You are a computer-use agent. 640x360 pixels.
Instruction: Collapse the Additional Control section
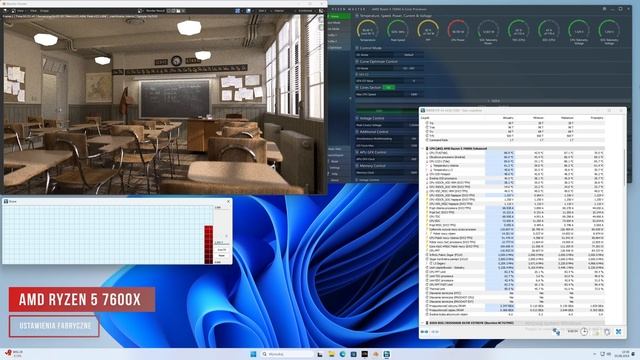pos(357,132)
